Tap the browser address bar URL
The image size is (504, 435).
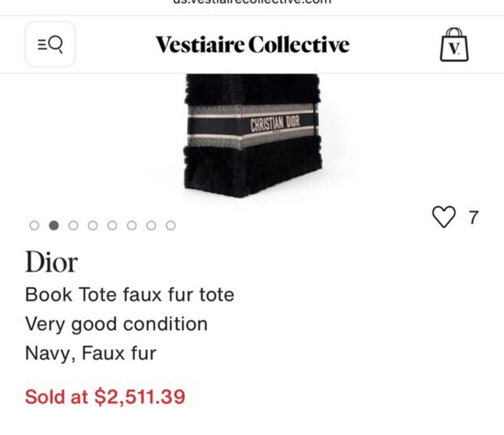(252, 3)
